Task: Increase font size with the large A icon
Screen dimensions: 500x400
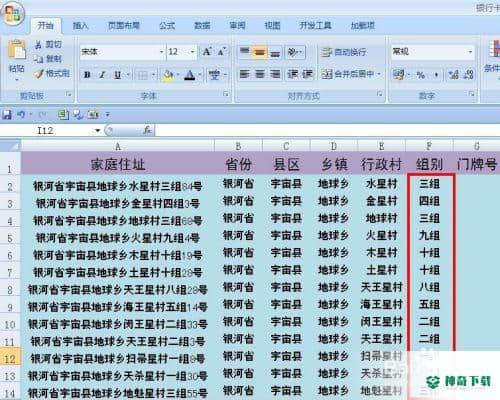Action: 207,52
